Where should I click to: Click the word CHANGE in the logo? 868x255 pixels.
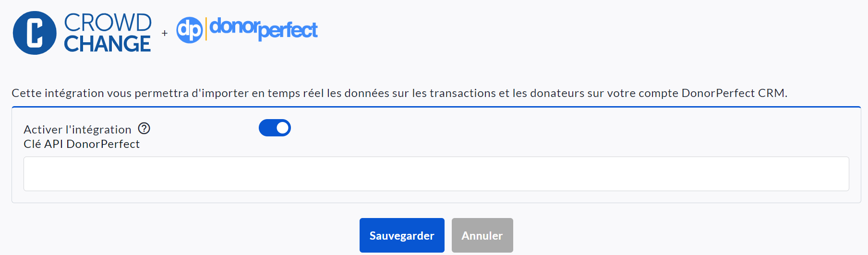pos(108,44)
